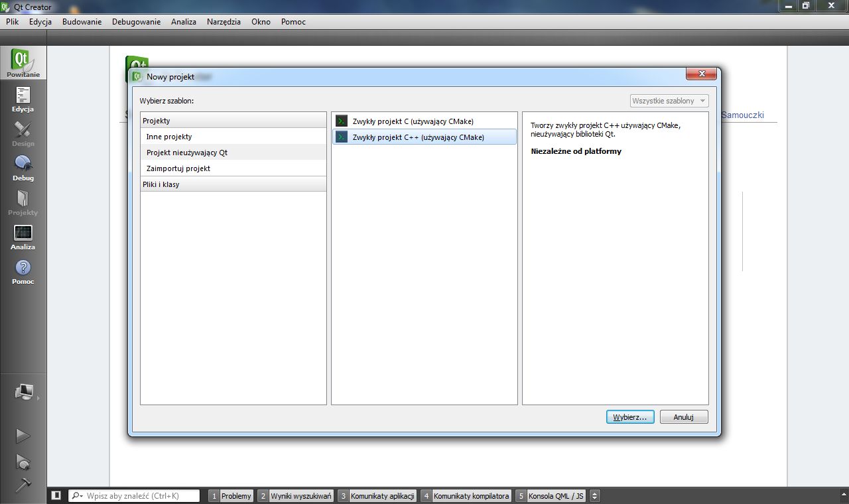This screenshot has width=849, height=504.
Task: Open the Pomoc menu in menu bar
Action: (x=293, y=22)
